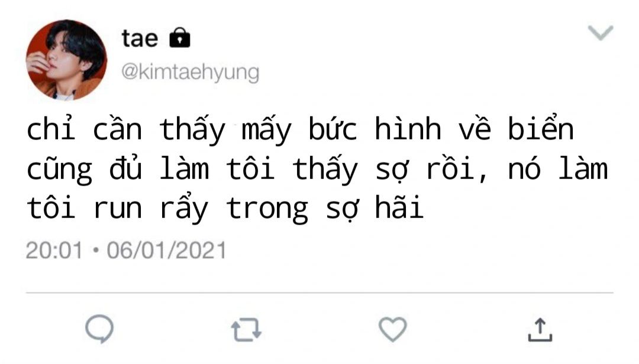The image size is (639, 364).
Task: Open the round profile picture thumbnail
Action: (x=66, y=60)
